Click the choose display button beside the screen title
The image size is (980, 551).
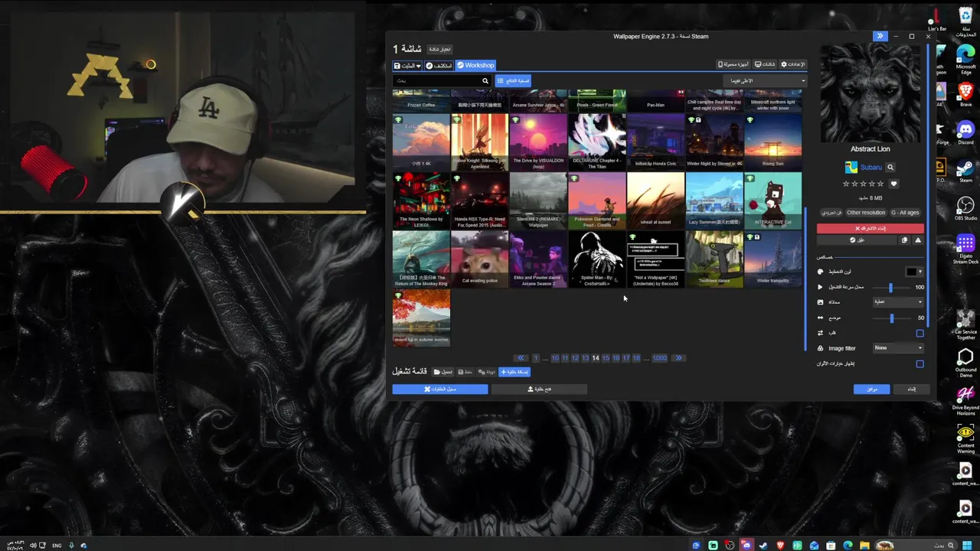click(x=439, y=49)
